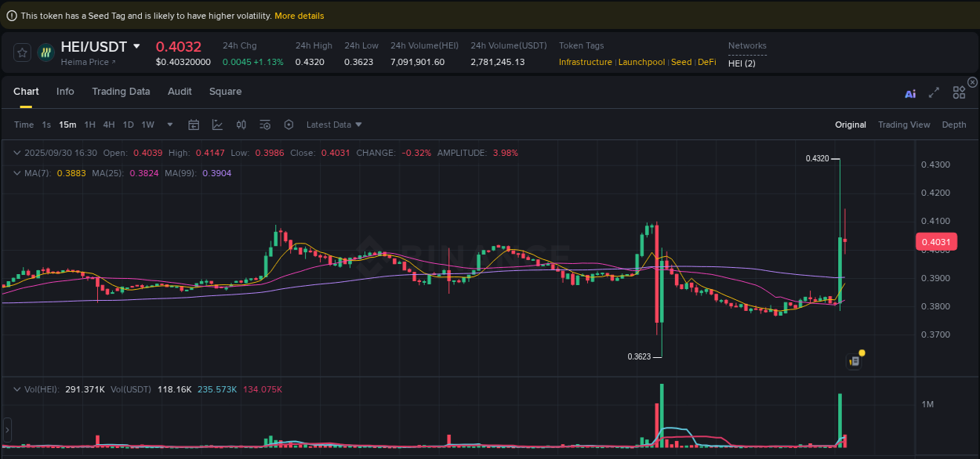Open the Seed Tag More details link
This screenshot has width=980, height=459.
[299, 15]
